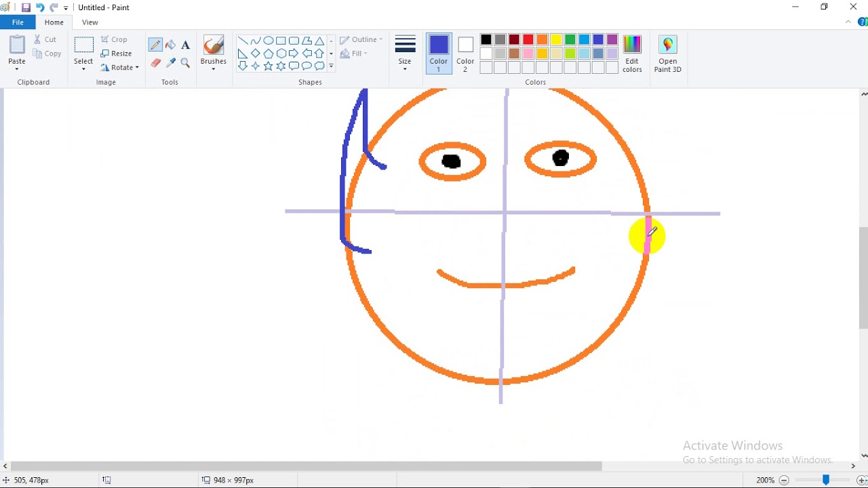Choose the Diamond shape
868x488 pixels.
(256, 54)
